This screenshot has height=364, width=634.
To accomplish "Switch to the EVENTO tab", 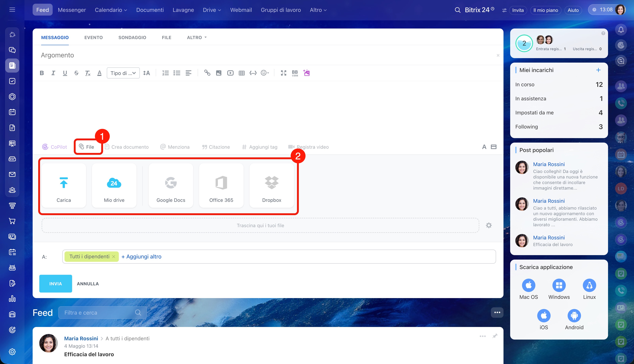I will [x=93, y=38].
